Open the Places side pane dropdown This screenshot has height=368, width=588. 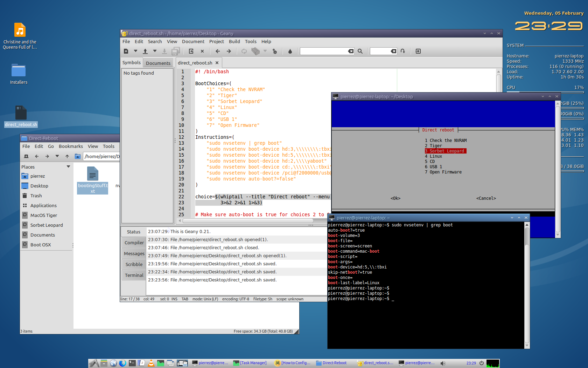68,167
